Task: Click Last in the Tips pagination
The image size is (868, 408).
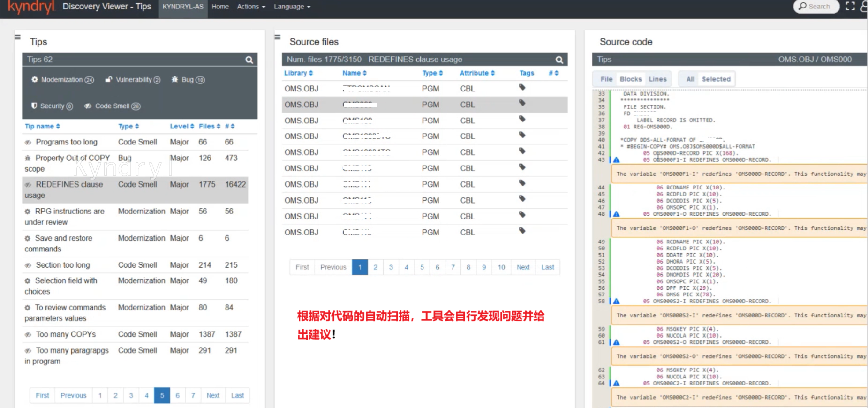Action: [x=237, y=395]
